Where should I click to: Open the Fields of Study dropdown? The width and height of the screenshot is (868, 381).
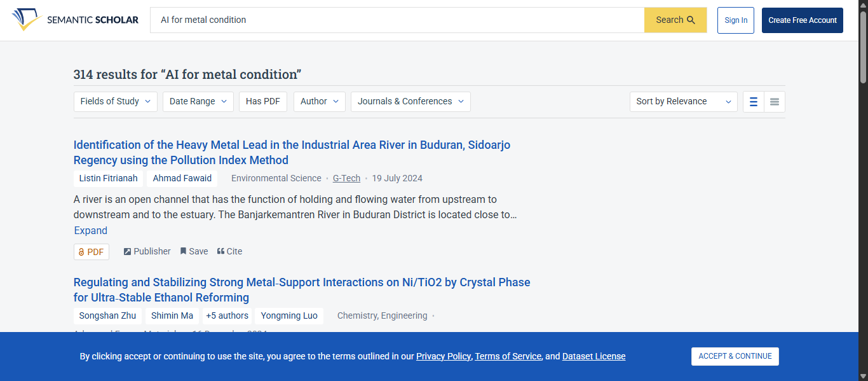116,102
